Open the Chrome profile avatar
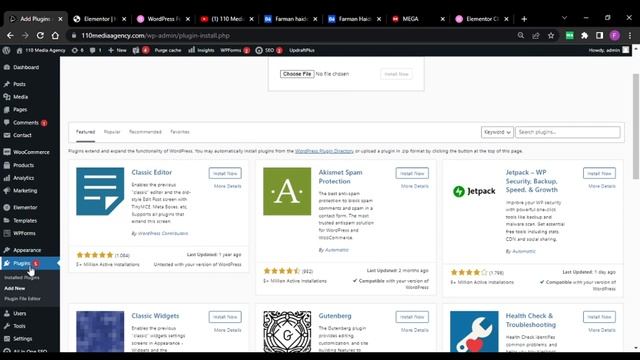Screen dimensions: 640x360 click(x=615, y=36)
